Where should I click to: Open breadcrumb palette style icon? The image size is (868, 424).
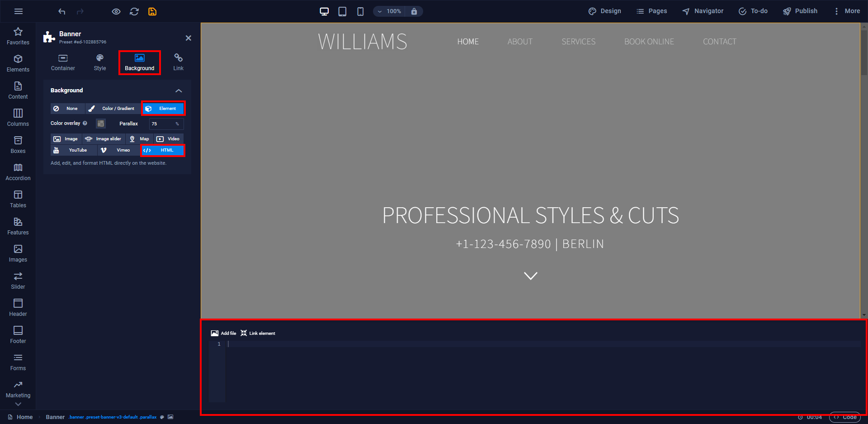tap(162, 417)
